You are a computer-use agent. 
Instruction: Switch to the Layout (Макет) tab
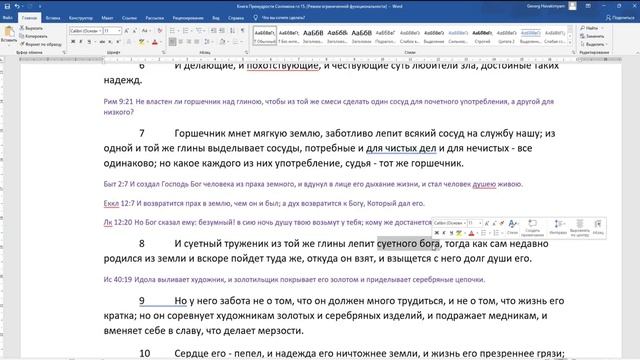107,18
